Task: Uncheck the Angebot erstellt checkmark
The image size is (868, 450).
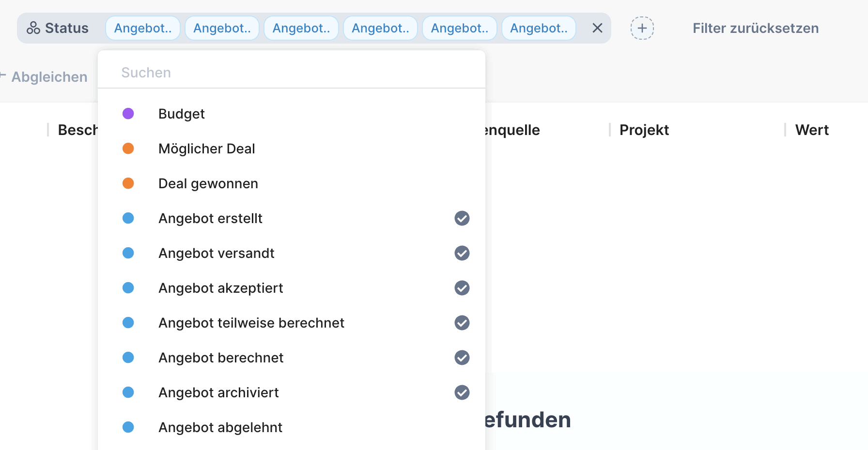Action: pyautogui.click(x=462, y=218)
